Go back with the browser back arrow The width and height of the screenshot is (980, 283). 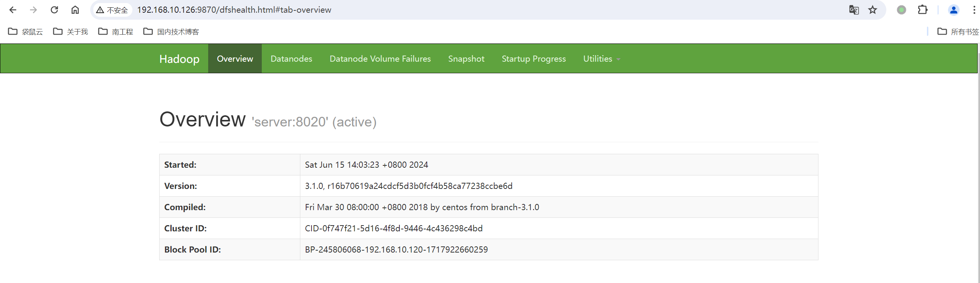13,10
